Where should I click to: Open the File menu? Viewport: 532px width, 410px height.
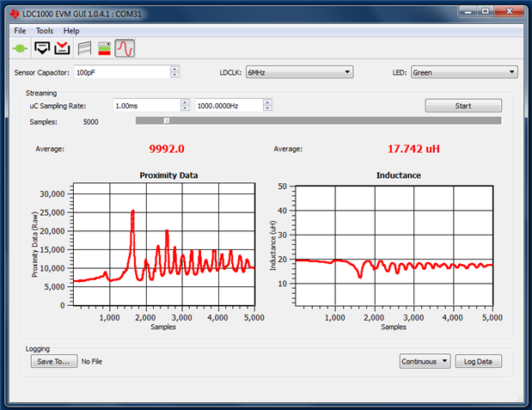coord(20,31)
